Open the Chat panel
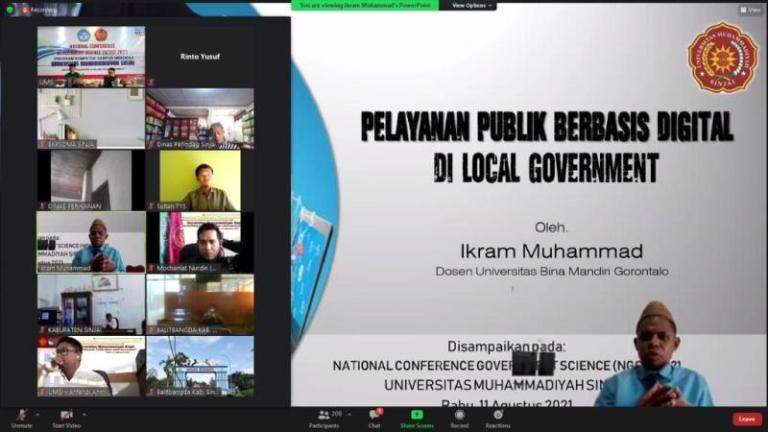The image size is (768, 432). coord(374,416)
